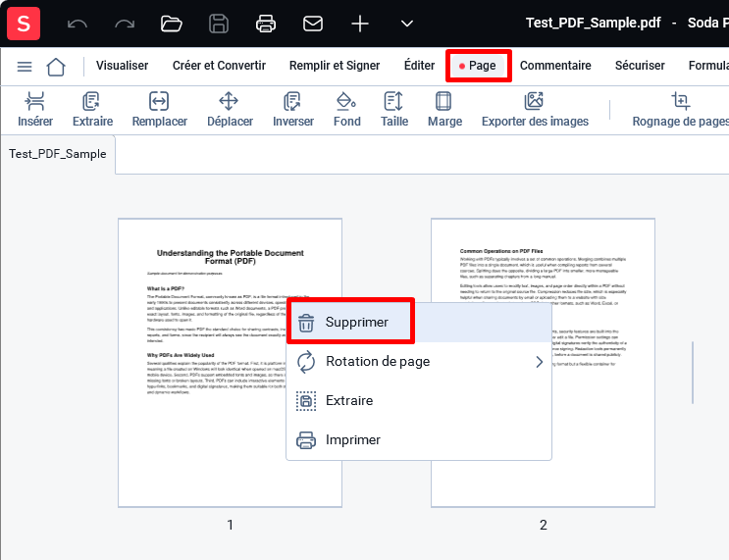Open the Visualiser tab

pos(122,66)
